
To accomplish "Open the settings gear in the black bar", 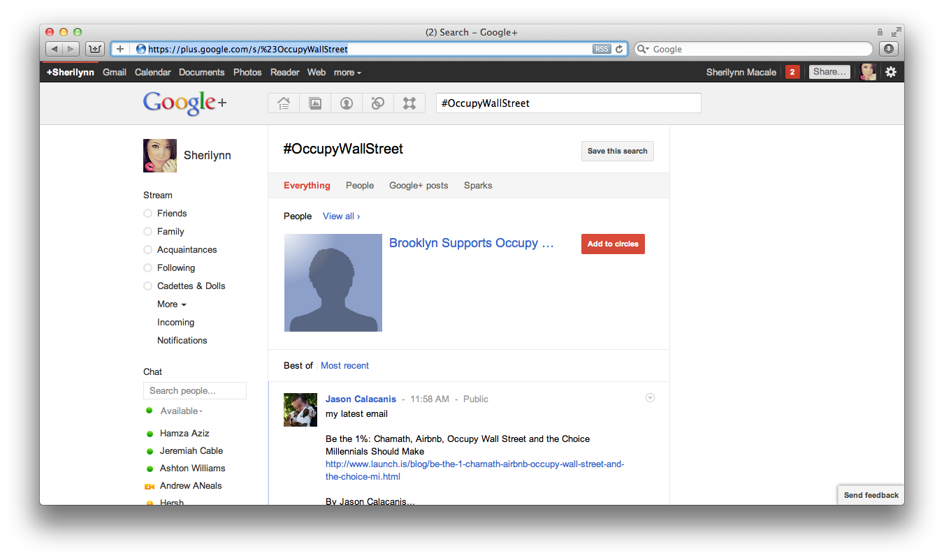I will point(891,72).
